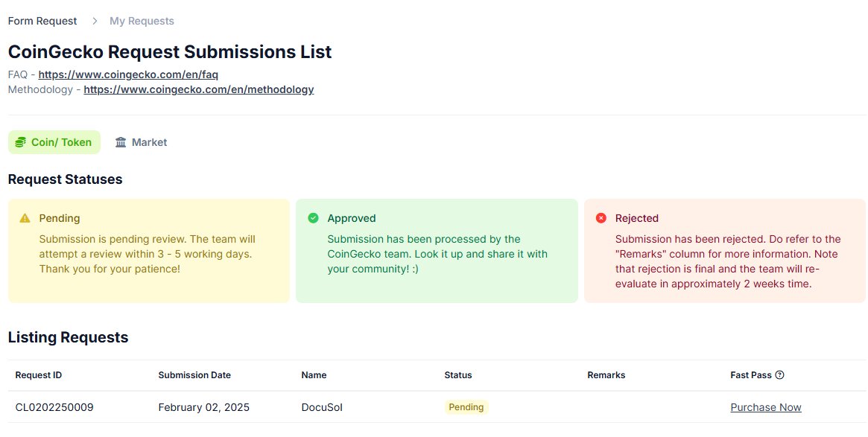
Task: Click the red Rejected cross icon
Action: click(601, 218)
